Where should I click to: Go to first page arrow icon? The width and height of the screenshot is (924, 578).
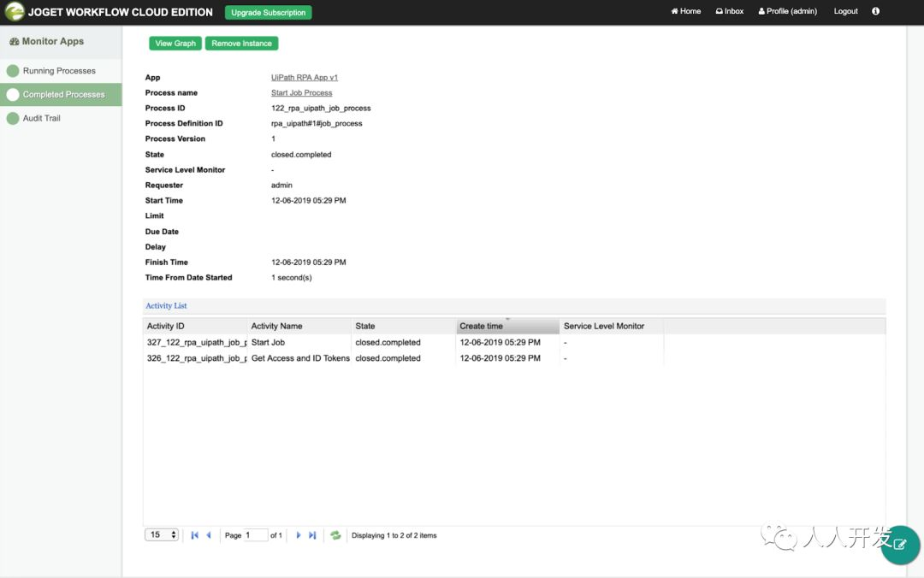pos(194,535)
